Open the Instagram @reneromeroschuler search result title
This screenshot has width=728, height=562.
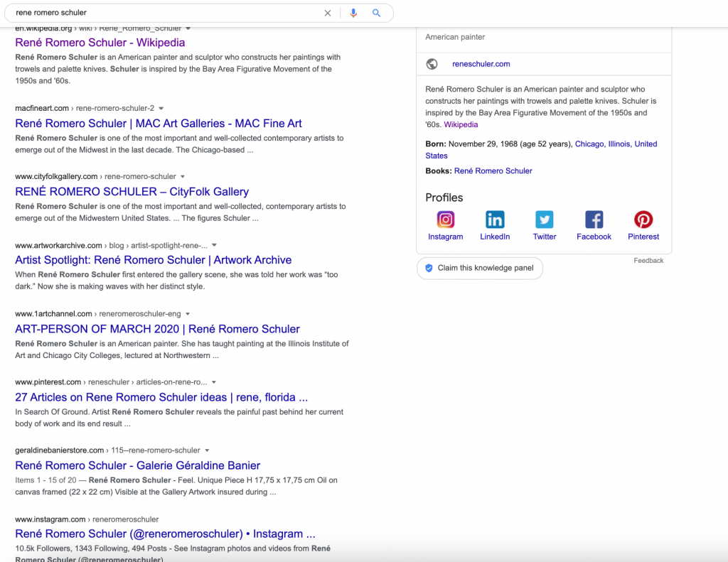[165, 534]
